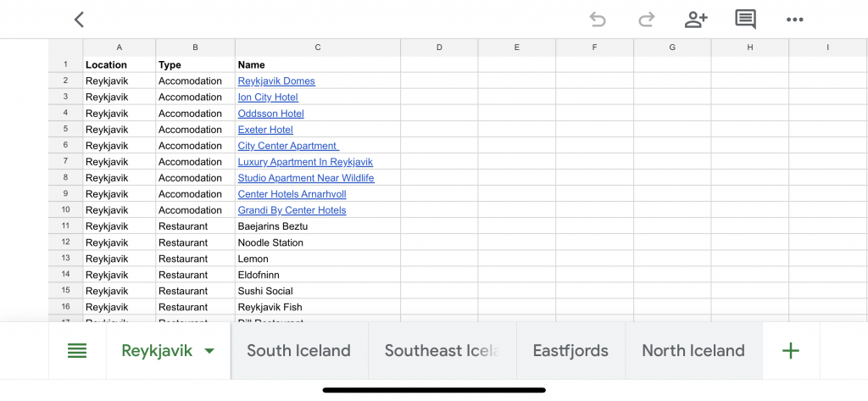The height and width of the screenshot is (401, 868).
Task: Open the all sheets list icon
Action: (x=77, y=351)
